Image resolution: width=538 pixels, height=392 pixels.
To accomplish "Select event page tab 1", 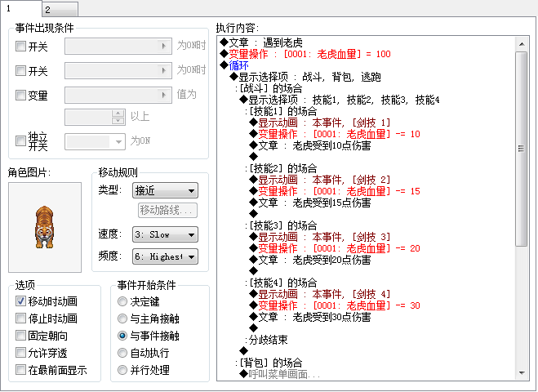I will [x=20, y=9].
